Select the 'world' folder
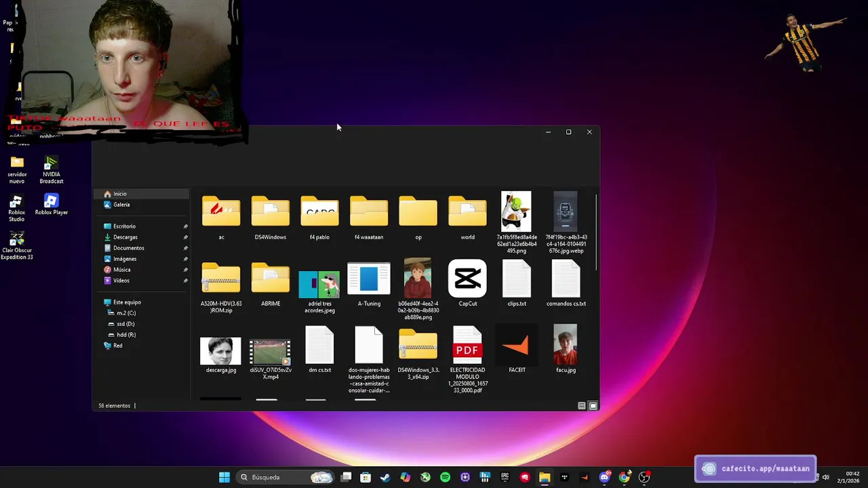 (467, 218)
